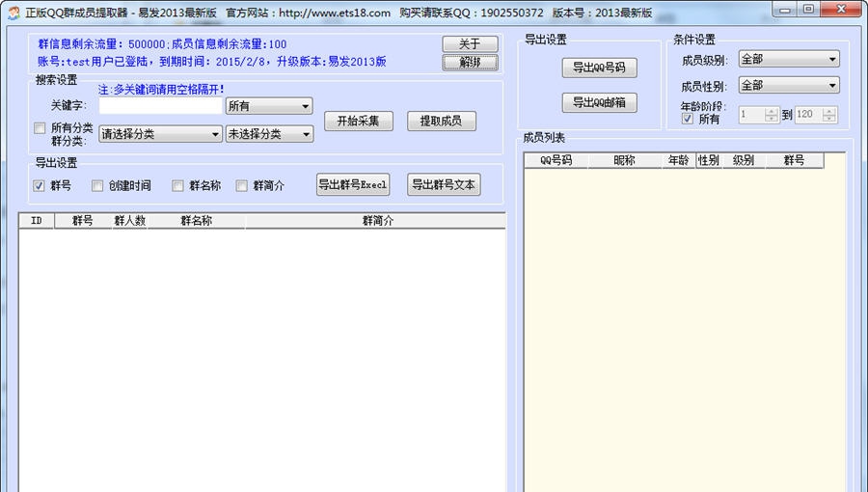Click the 提取成员 button
Image resolution: width=868 pixels, height=492 pixels.
[x=441, y=121]
